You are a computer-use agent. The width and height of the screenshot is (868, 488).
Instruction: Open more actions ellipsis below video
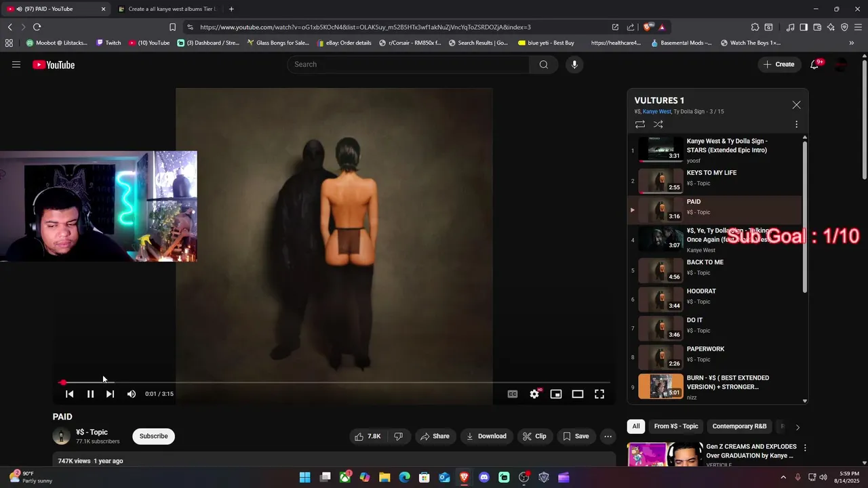click(608, 436)
